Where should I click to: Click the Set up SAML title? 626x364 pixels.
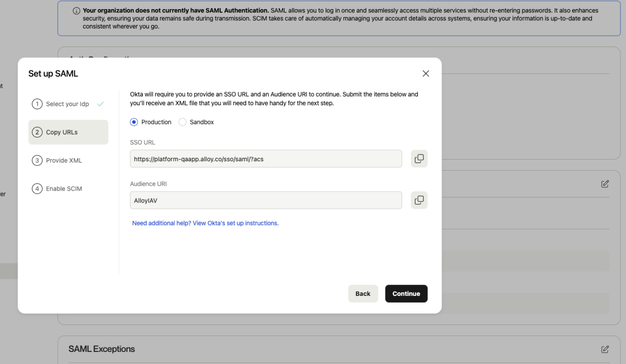tap(53, 74)
